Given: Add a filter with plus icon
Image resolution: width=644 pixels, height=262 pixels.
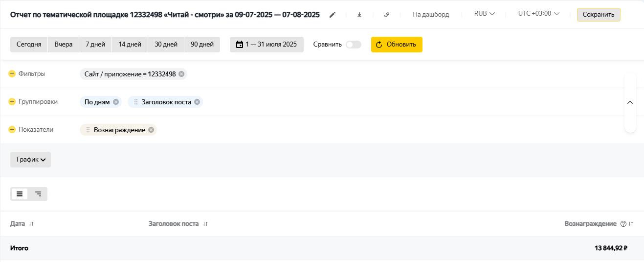Looking at the screenshot, I should click(12, 73).
